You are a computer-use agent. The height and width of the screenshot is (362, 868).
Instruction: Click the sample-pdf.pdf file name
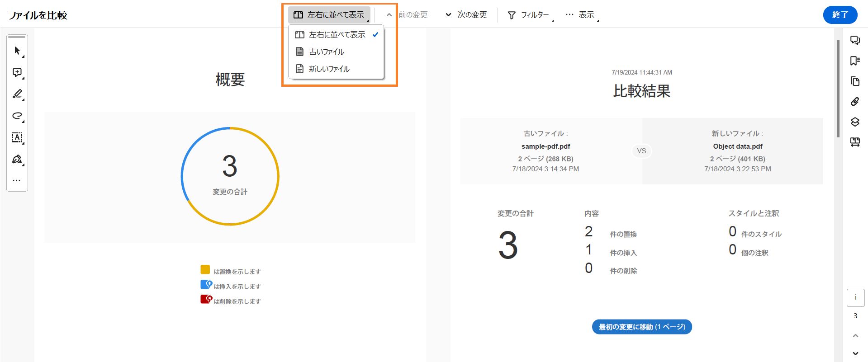click(x=545, y=146)
